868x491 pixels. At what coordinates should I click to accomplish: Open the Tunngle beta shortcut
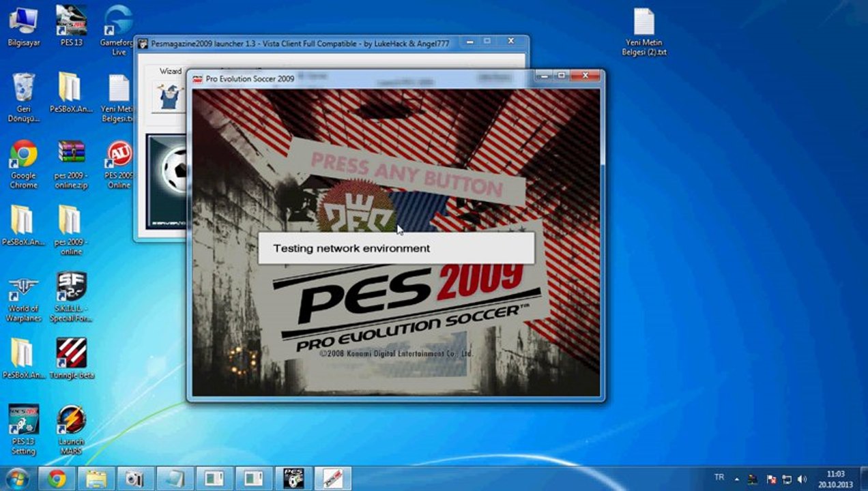pos(71,359)
